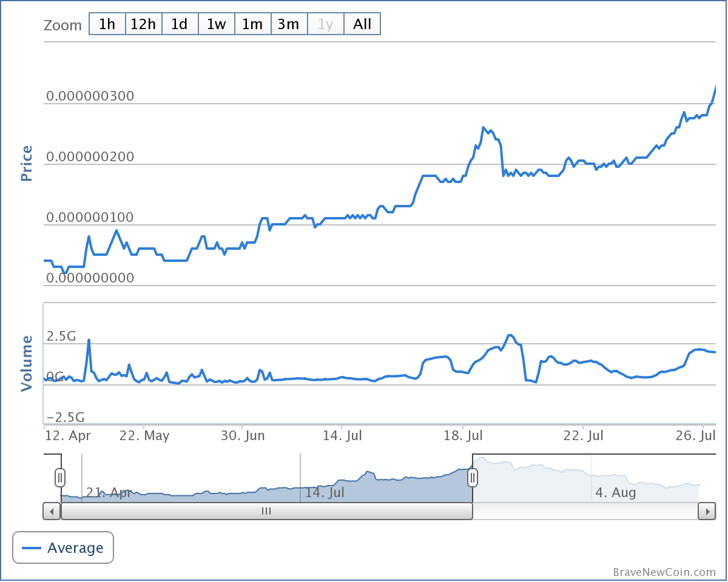Click navigator area near 14. Jul label
The width and height of the screenshot is (728, 582).
click(x=325, y=485)
